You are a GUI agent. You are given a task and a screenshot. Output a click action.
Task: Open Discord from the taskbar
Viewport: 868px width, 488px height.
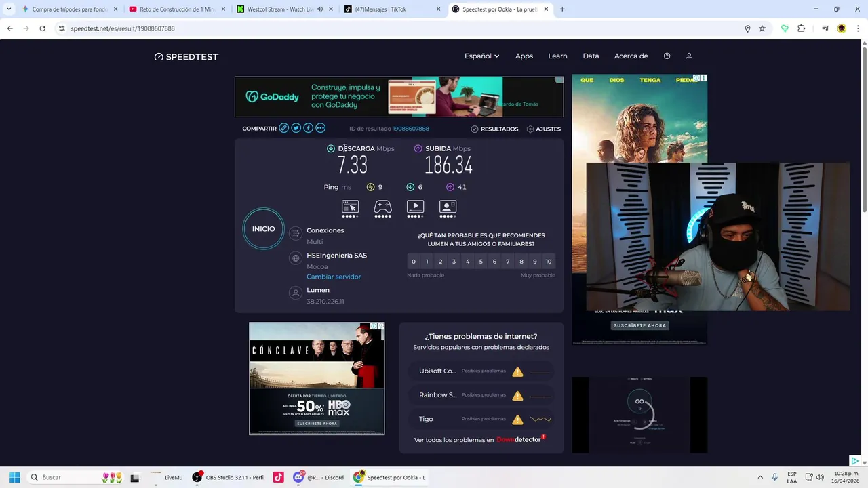click(x=319, y=477)
